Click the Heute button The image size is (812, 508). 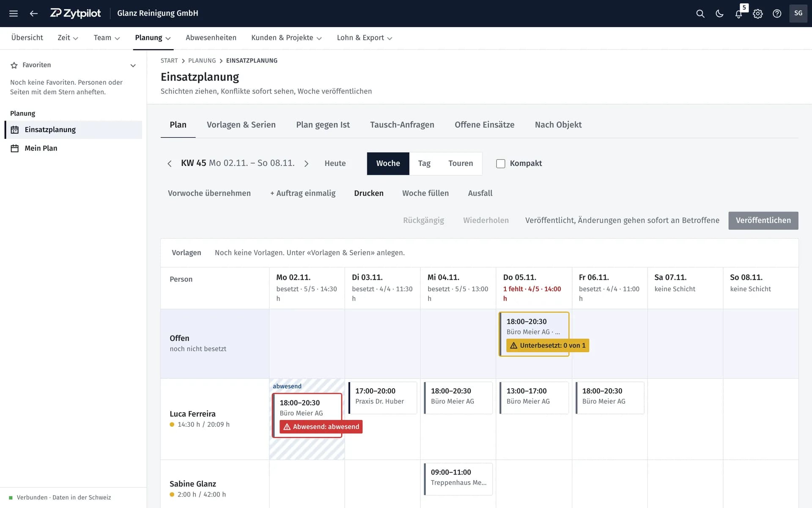point(335,163)
